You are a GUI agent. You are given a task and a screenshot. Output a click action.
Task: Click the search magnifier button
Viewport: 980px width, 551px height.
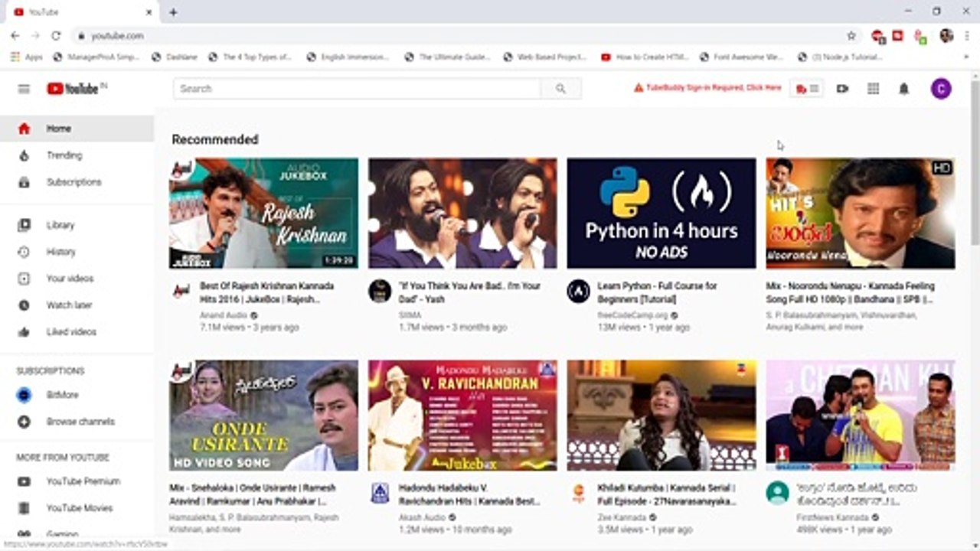pos(560,89)
